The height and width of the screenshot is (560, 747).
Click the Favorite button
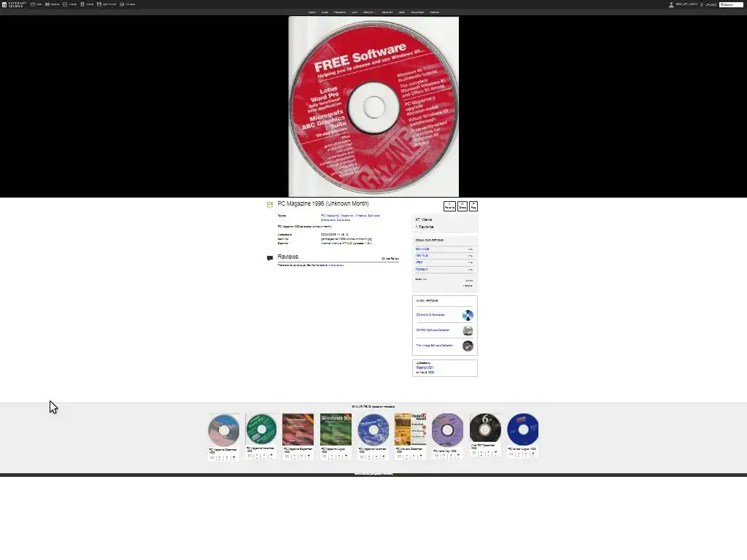click(x=449, y=206)
